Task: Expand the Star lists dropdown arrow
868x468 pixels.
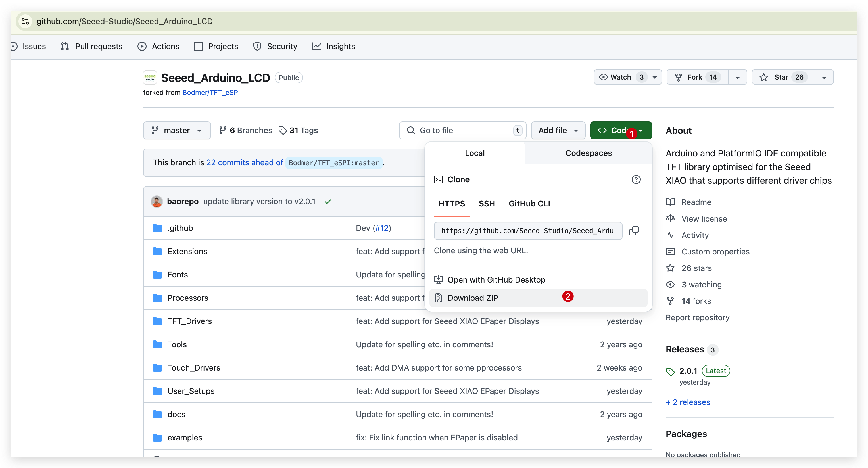Action: coord(824,78)
